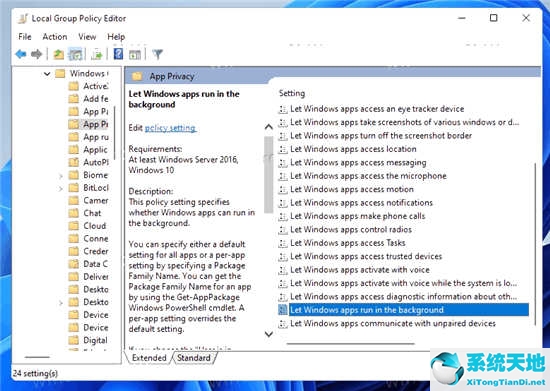The height and width of the screenshot is (391, 550).
Task: Select the AutoPlay tree folder
Action: tap(88, 162)
